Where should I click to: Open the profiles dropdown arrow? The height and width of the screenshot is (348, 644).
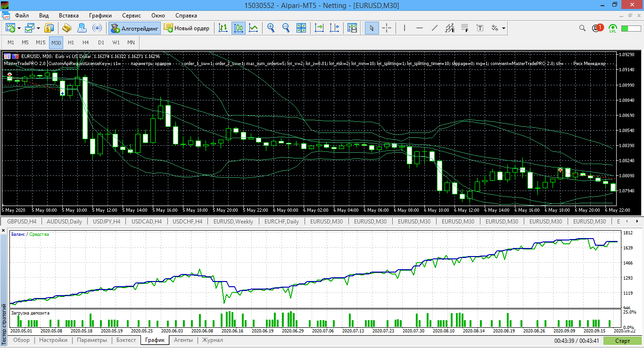[x=38, y=28]
